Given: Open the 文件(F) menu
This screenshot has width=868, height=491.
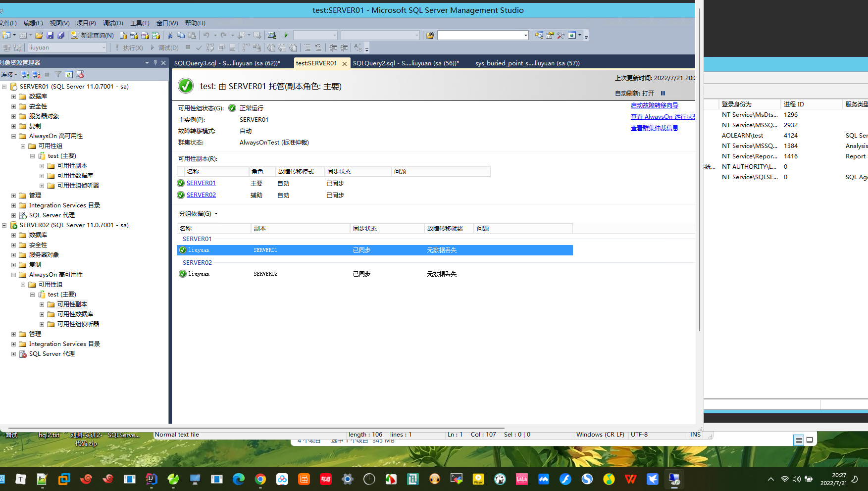Looking at the screenshot, I should 8,23.
